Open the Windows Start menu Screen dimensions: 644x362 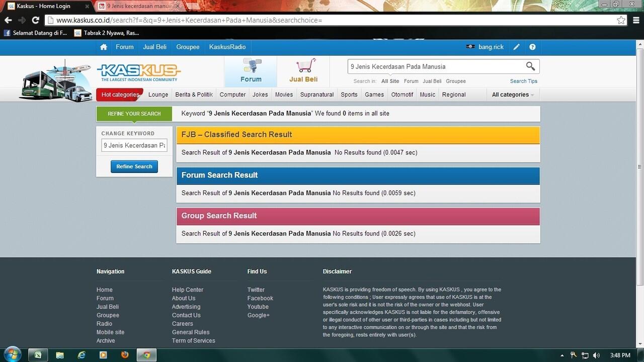click(12, 354)
